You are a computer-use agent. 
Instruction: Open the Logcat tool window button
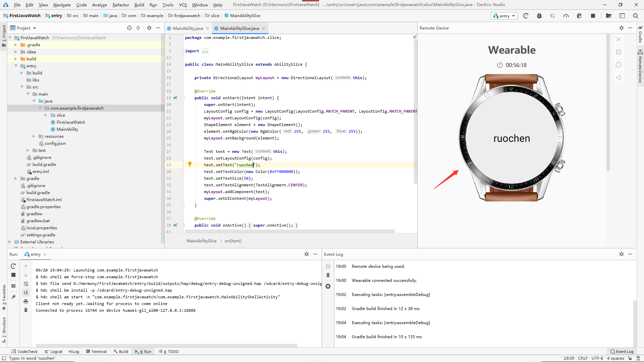click(x=54, y=351)
